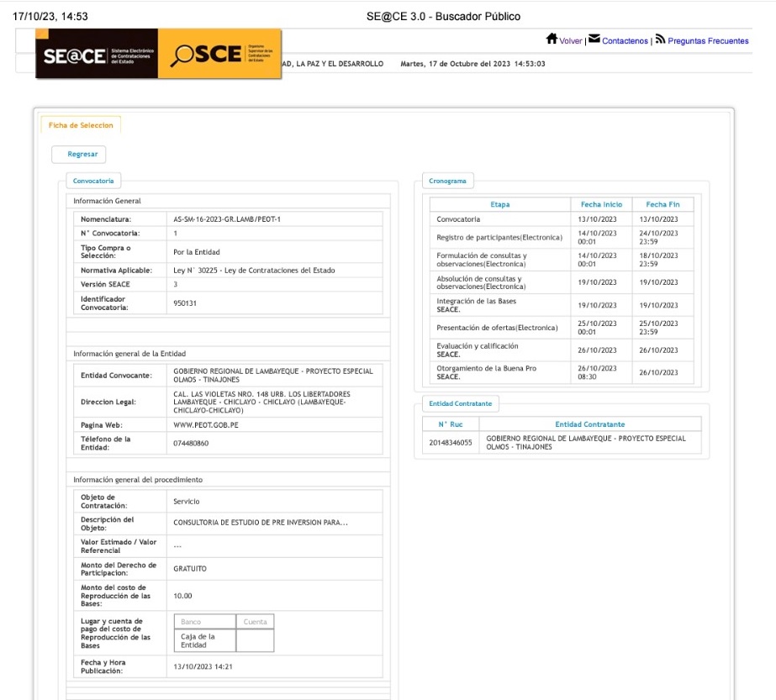Click the telephone number 074480860
This screenshot has height=700, width=776.
tap(191, 443)
